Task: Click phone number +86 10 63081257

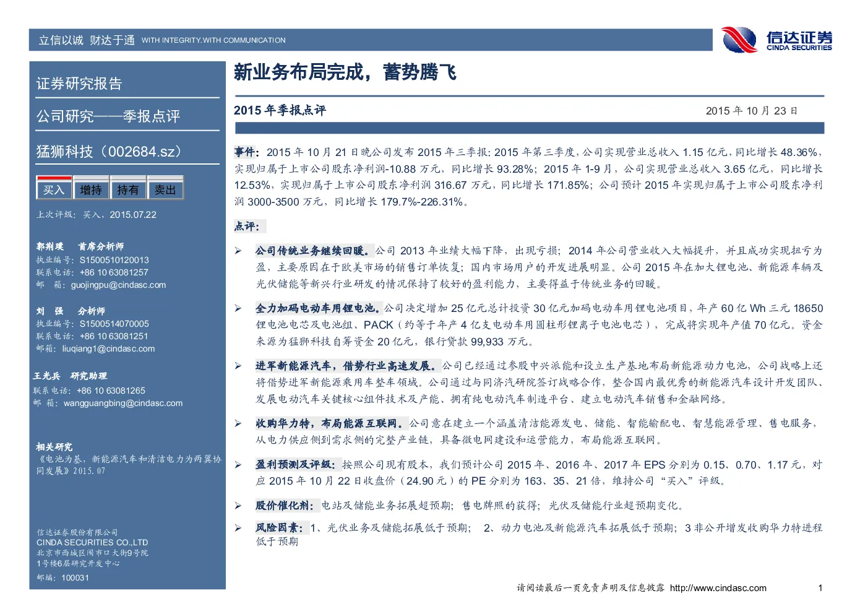Action: [x=114, y=273]
